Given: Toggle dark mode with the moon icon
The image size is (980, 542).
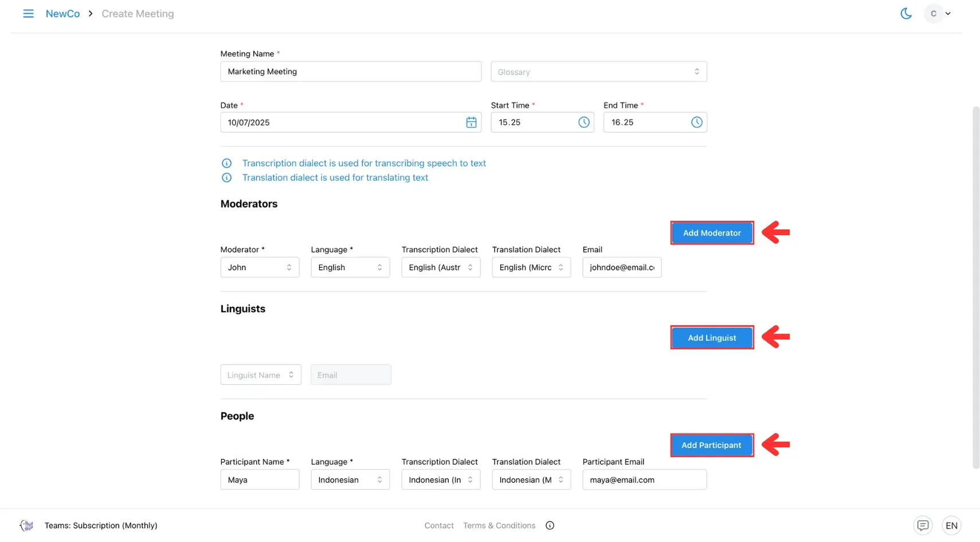Looking at the screenshot, I should coord(906,13).
